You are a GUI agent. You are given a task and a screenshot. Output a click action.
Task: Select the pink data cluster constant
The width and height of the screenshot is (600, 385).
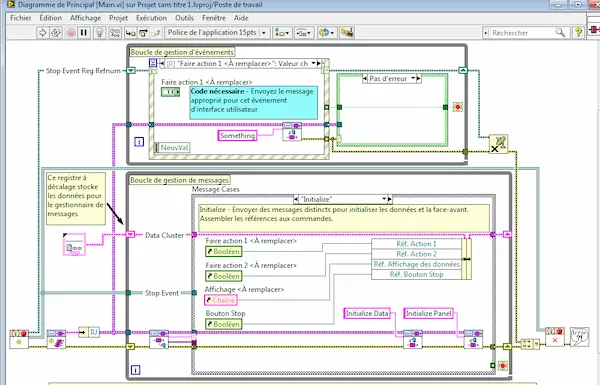coord(74,245)
